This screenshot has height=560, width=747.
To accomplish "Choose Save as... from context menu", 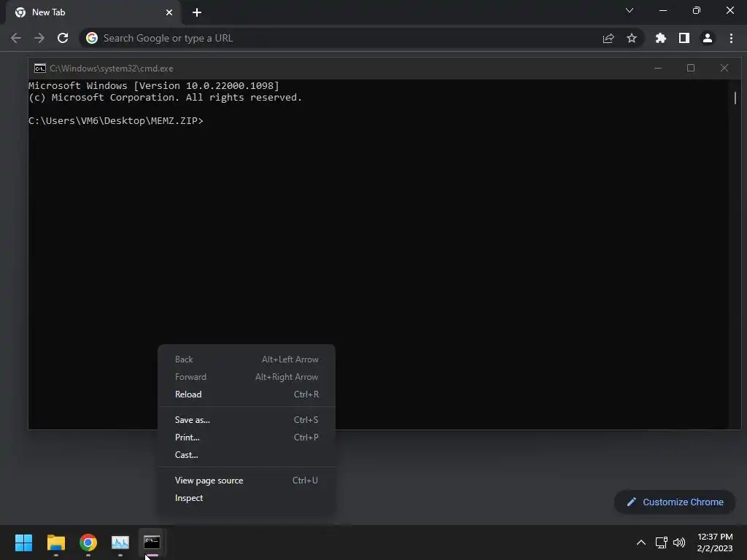I will [247, 419].
